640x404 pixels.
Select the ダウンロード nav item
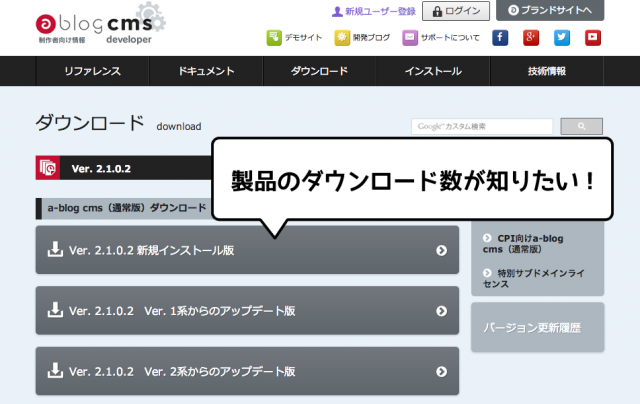pyautogui.click(x=320, y=71)
